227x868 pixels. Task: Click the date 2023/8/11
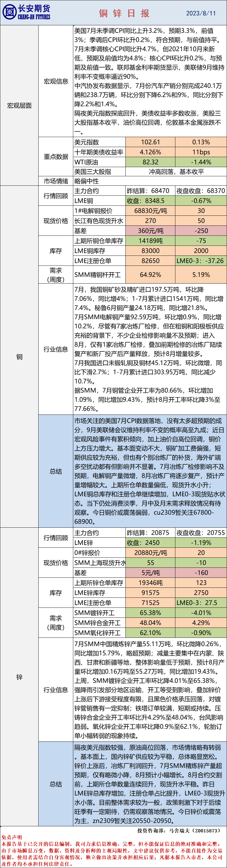[201, 13]
